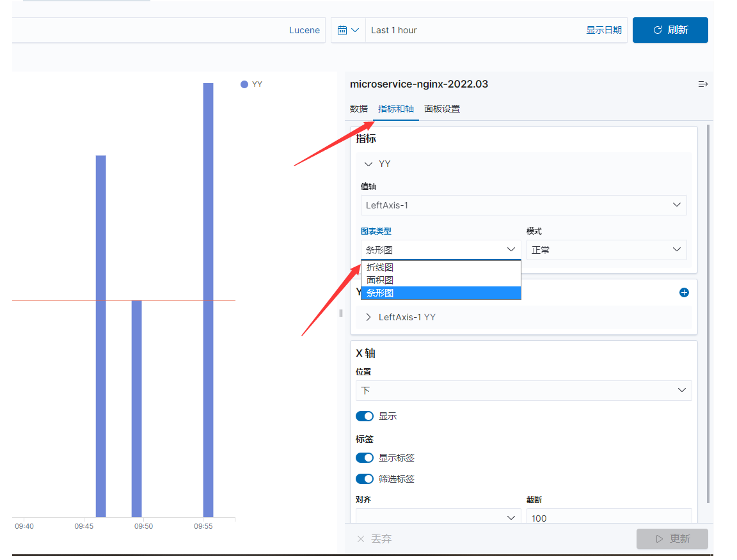
Task: Click the X discard icon
Action: click(x=361, y=539)
